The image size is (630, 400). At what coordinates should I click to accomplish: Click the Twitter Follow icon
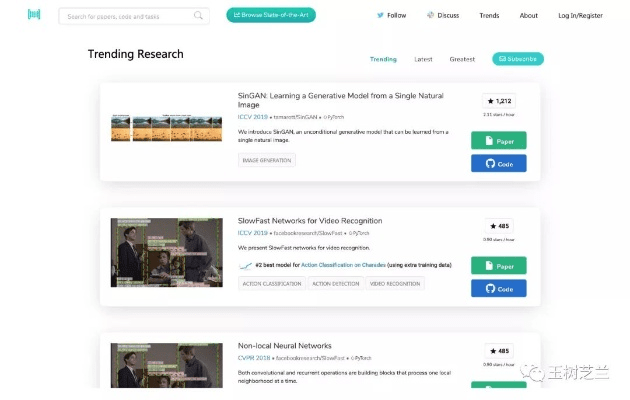coord(380,16)
